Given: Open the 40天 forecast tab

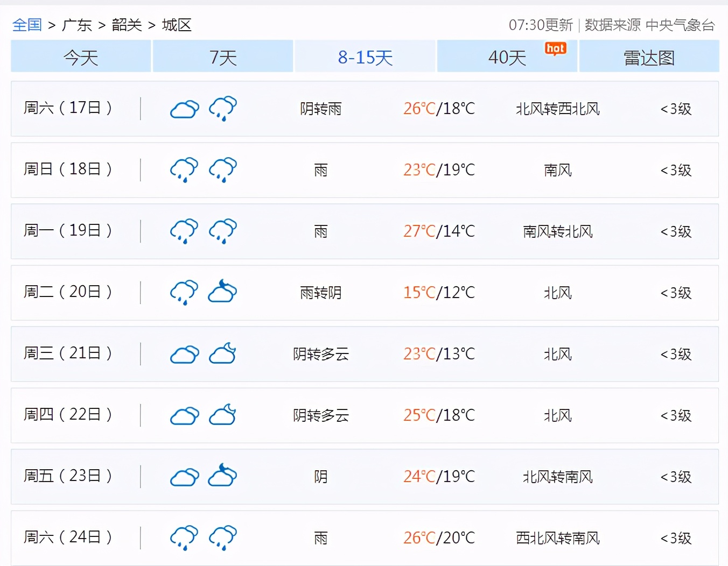Looking at the screenshot, I should (507, 56).
